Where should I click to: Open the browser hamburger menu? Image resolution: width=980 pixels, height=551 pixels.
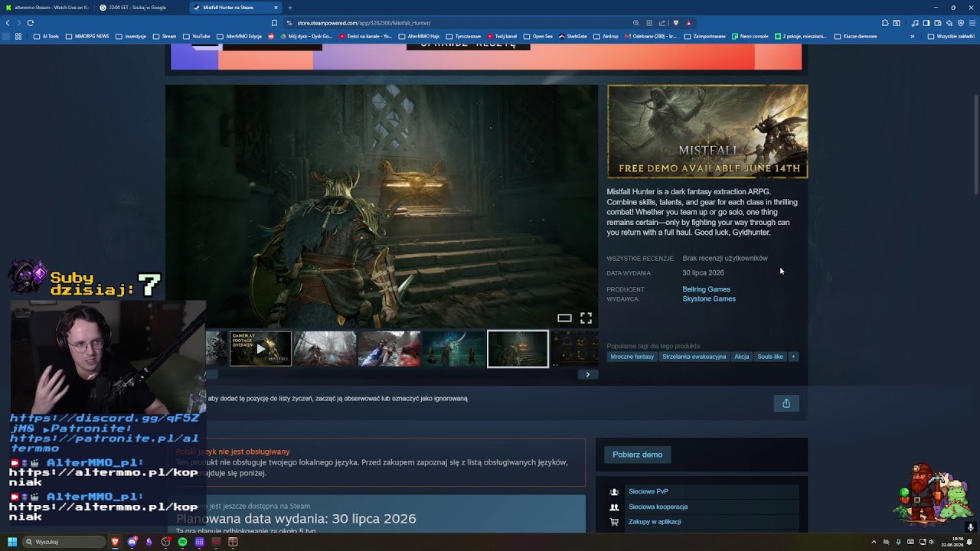pyautogui.click(x=972, y=23)
